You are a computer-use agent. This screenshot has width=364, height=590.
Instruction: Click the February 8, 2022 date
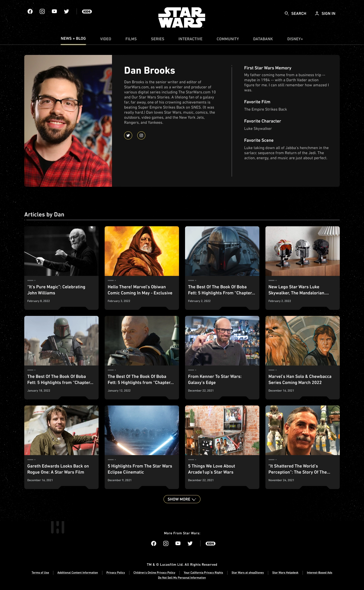[x=38, y=301]
